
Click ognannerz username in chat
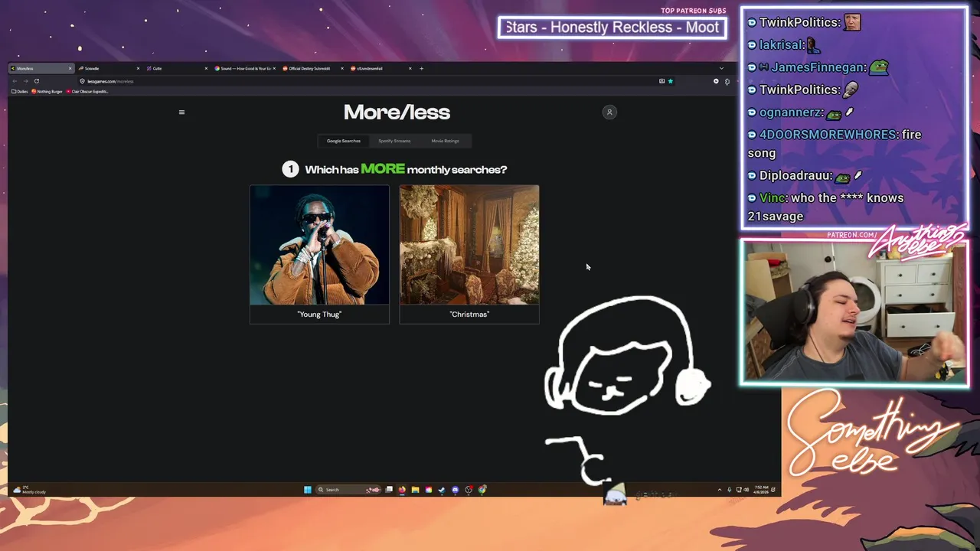(790, 112)
